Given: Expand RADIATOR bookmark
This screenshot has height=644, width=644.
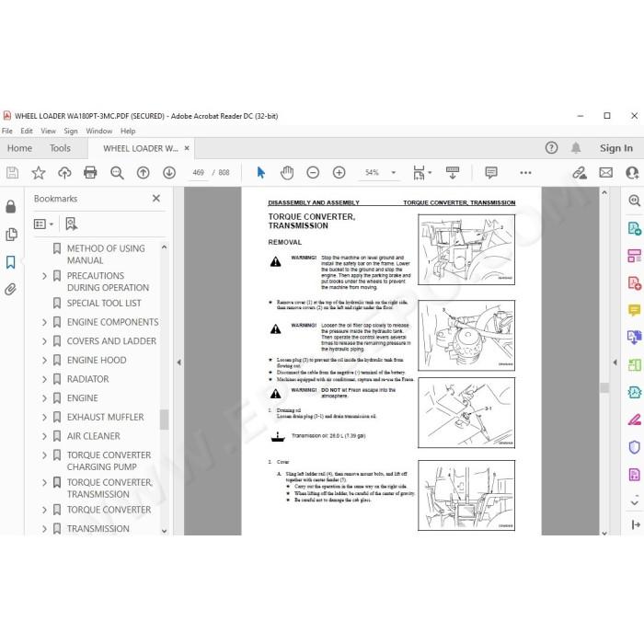Looking at the screenshot, I should click(x=44, y=379).
